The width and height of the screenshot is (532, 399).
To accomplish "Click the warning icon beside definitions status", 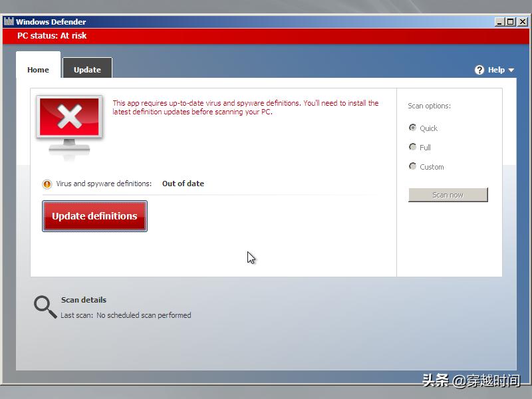I will [x=46, y=184].
